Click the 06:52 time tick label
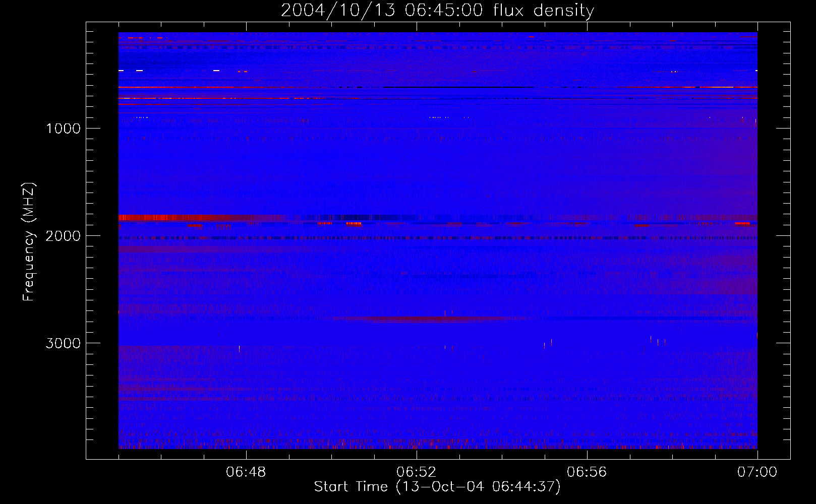Viewport: 816px width, 504px height. [416, 472]
